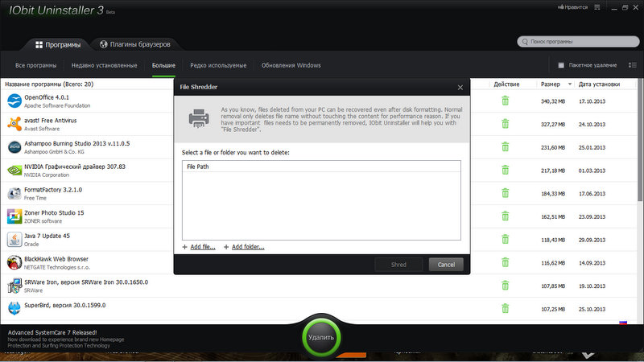Select the BlackHawk Web Browser program icon
This screenshot has height=362, width=644.
coord(14,262)
